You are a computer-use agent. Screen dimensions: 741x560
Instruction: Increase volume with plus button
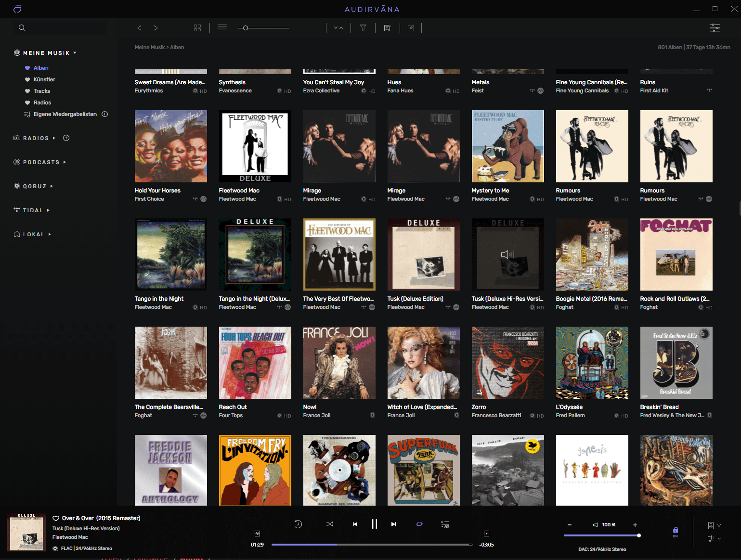point(635,525)
